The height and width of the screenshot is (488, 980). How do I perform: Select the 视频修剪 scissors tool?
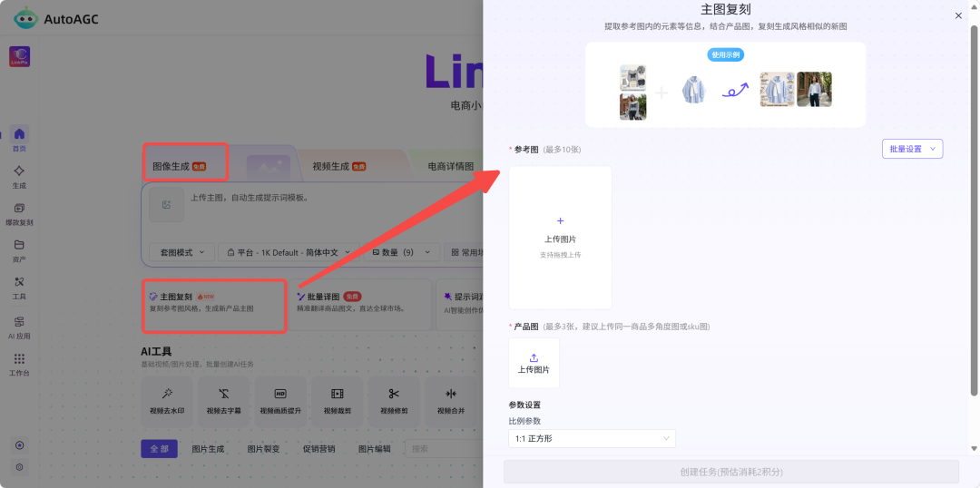(394, 402)
